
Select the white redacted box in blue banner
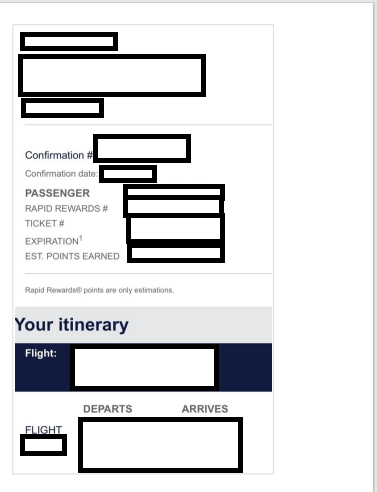point(144,368)
